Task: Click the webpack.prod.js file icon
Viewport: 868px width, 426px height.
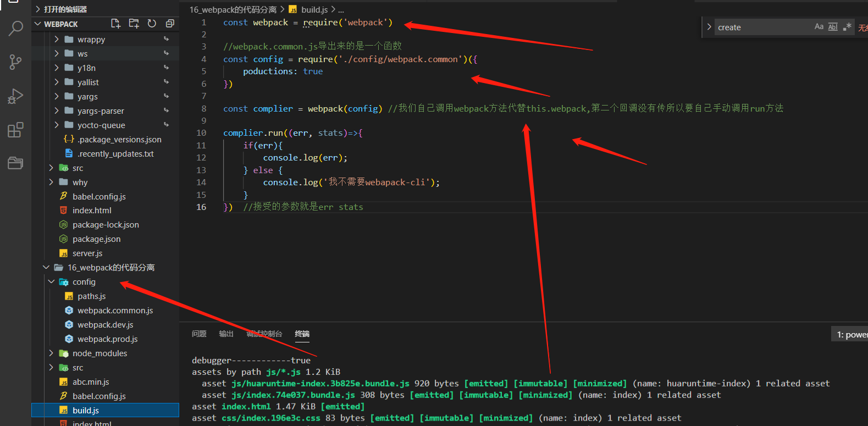Action: (69, 339)
